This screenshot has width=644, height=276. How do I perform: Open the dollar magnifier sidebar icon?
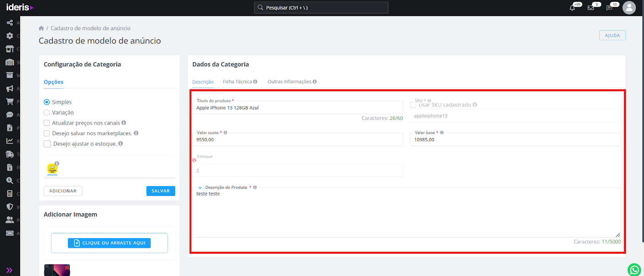click(x=10, y=180)
